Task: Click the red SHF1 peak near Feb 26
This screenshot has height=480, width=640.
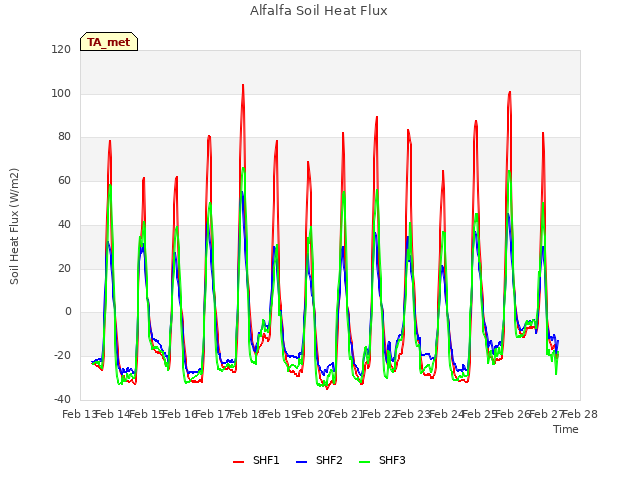Action: click(x=509, y=92)
